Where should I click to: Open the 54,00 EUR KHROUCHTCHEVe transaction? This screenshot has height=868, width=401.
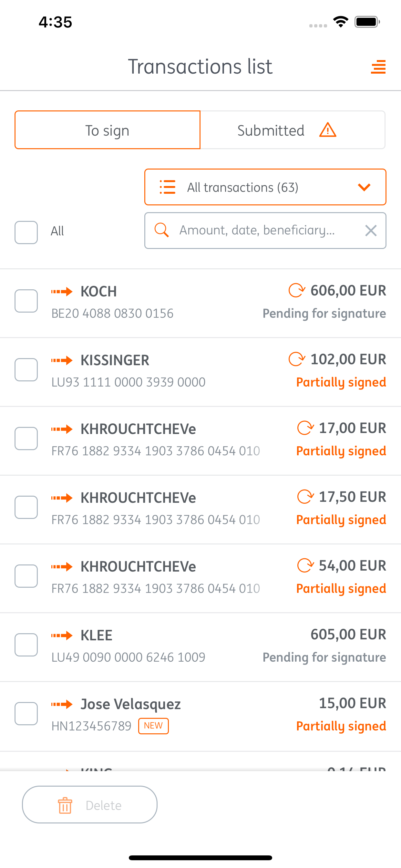(x=200, y=578)
